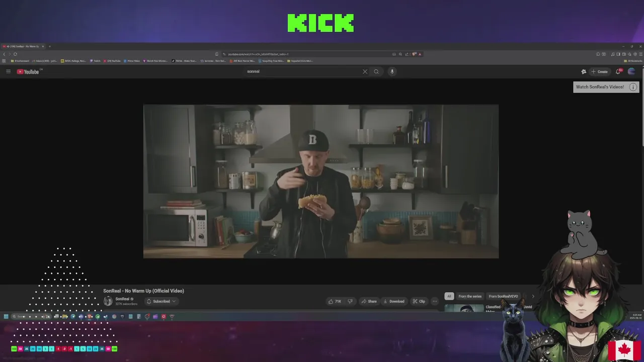644x362 pixels.
Task: Open the All Bookmarks folder
Action: pyautogui.click(x=632, y=61)
